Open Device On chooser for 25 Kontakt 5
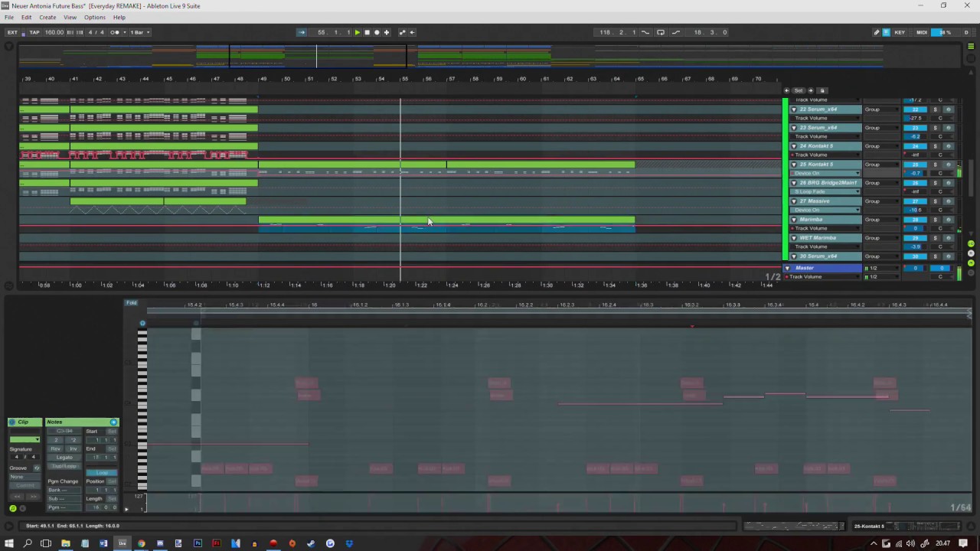Image resolution: width=980 pixels, height=551 pixels. click(826, 173)
